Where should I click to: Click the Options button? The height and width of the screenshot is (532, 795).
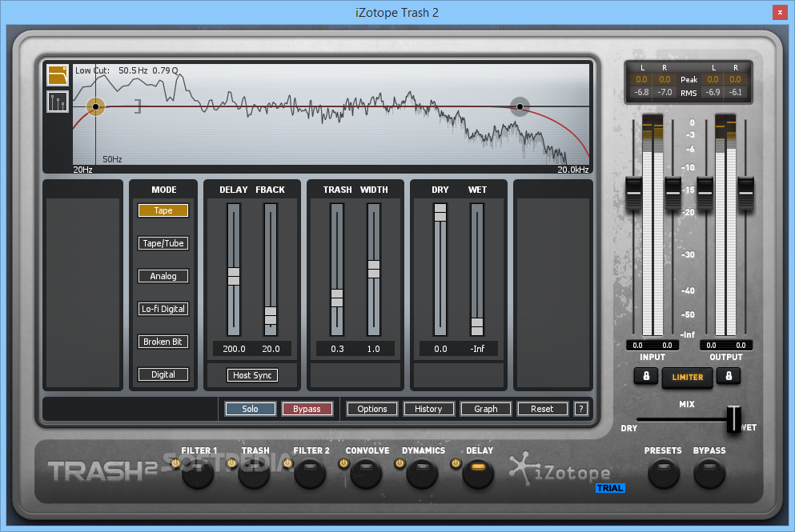click(372, 409)
